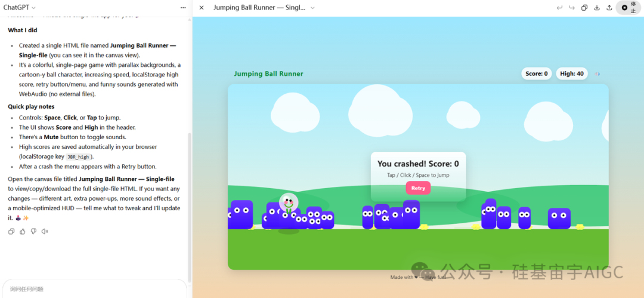Expand the canvas title version dropdown

312,7
